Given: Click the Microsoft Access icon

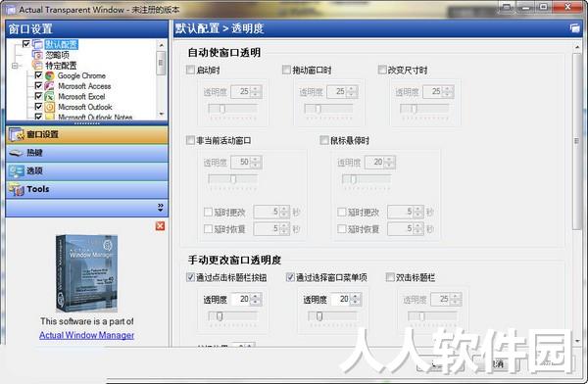Looking at the screenshot, I should click(50, 86).
